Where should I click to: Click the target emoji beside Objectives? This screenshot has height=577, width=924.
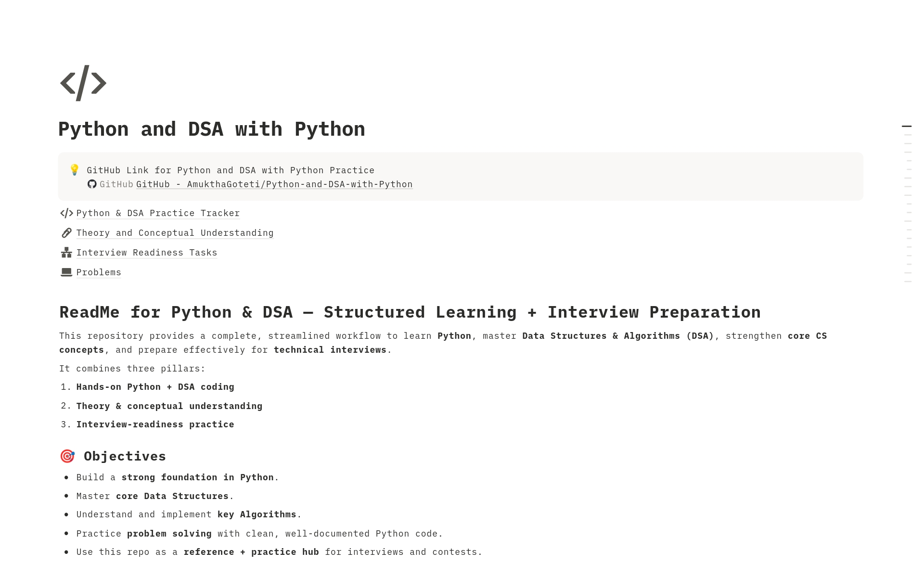67,456
